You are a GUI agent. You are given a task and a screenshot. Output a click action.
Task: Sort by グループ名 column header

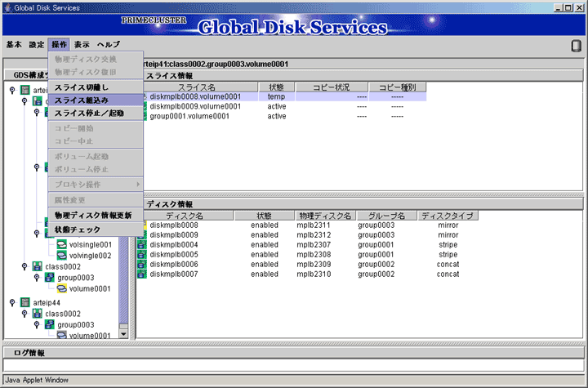click(386, 216)
